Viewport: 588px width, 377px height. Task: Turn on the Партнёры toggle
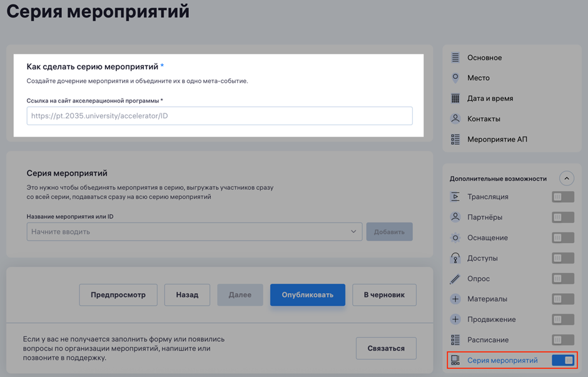click(x=563, y=217)
